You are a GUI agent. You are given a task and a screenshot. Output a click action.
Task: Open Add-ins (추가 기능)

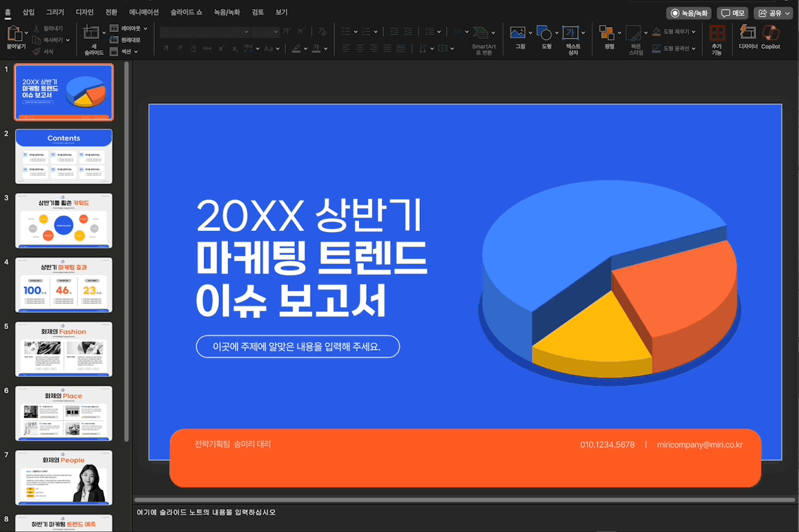pyautogui.click(x=717, y=34)
